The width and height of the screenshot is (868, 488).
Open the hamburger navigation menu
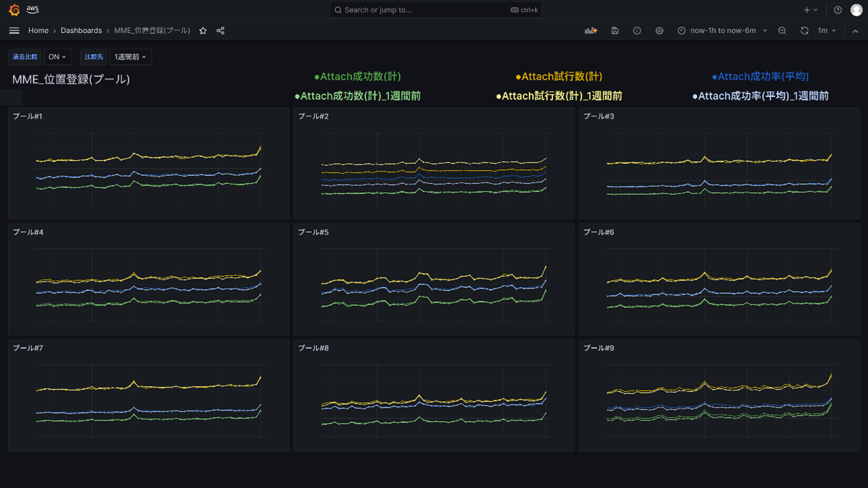14,31
